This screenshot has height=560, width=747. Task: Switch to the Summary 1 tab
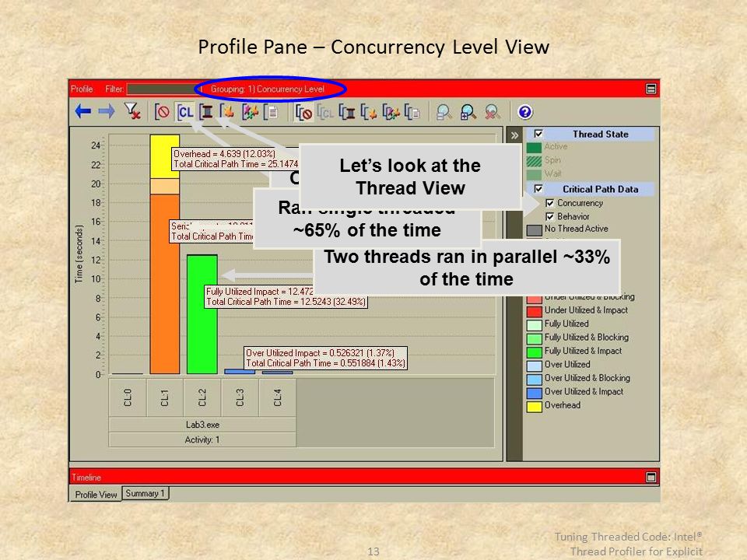pos(146,493)
